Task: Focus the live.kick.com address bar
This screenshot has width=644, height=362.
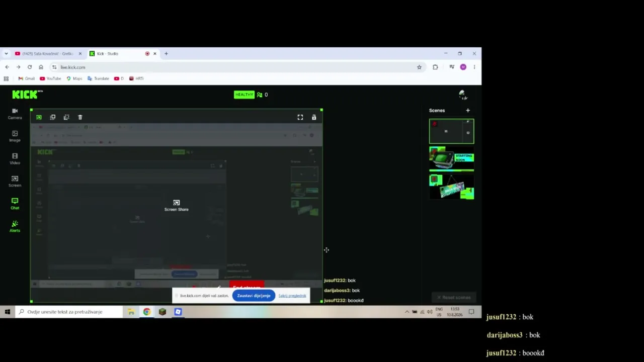Action: point(237,67)
